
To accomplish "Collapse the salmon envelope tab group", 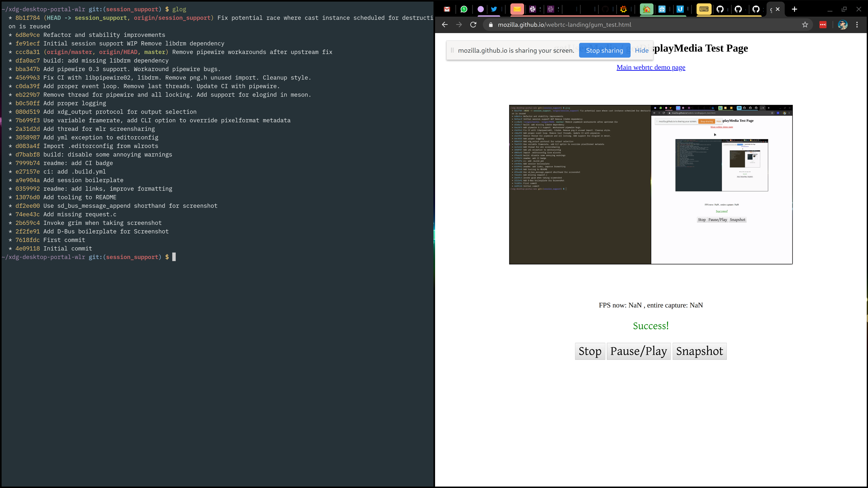I will 517,9.
